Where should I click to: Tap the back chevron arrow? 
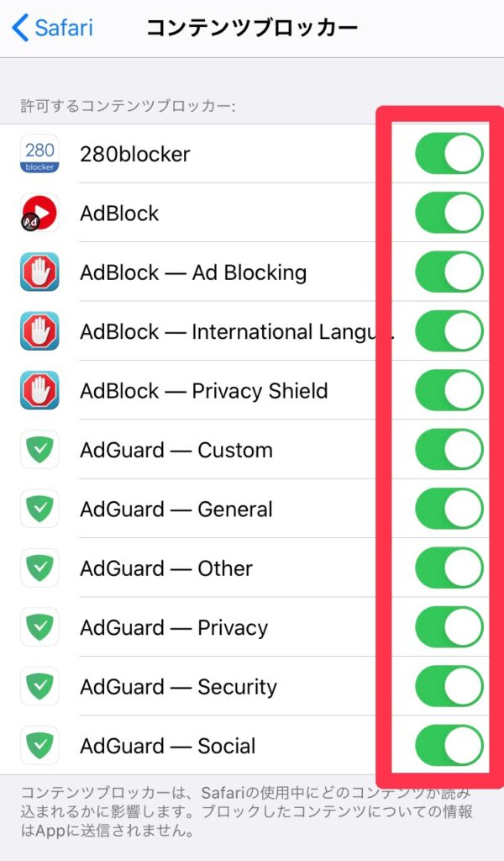pyautogui.click(x=20, y=28)
